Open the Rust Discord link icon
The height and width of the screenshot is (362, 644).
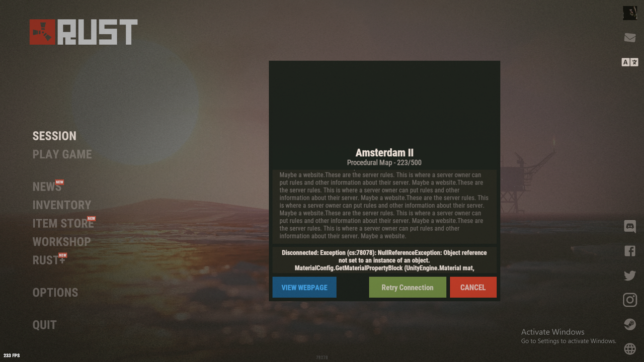coord(630,226)
